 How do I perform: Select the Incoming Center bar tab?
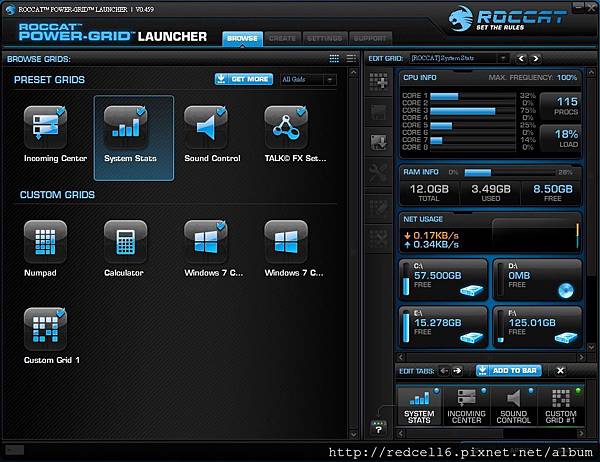[x=466, y=406]
